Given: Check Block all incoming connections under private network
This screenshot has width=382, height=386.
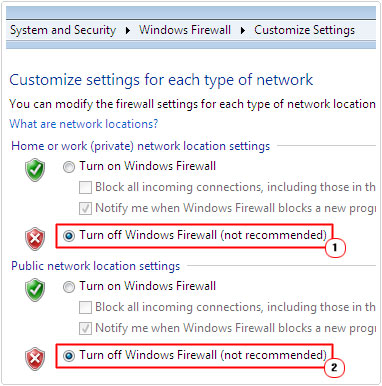Looking at the screenshot, I should (x=85, y=187).
